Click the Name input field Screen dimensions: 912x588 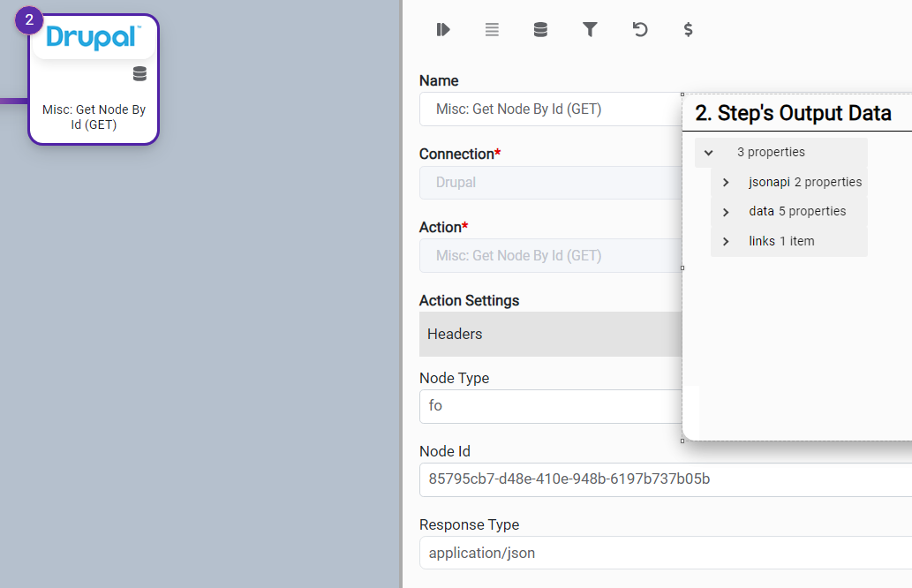[x=547, y=109]
